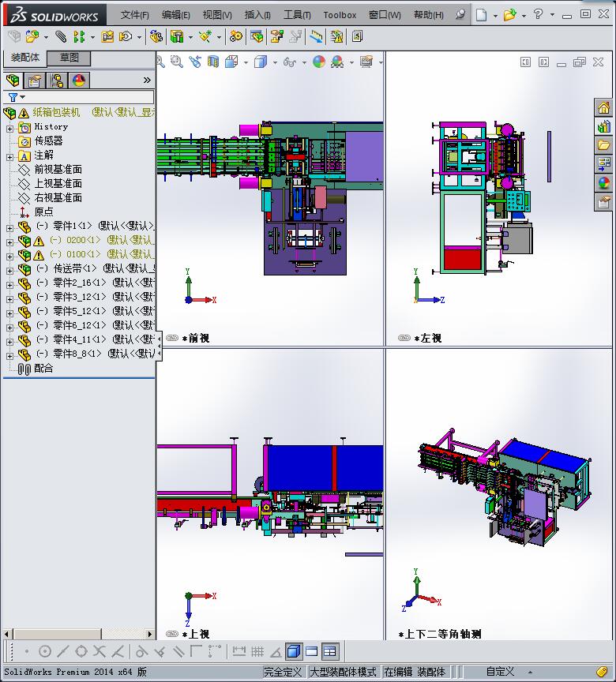Toggle center point quick snap
The width and height of the screenshot is (616, 682).
pos(45,651)
